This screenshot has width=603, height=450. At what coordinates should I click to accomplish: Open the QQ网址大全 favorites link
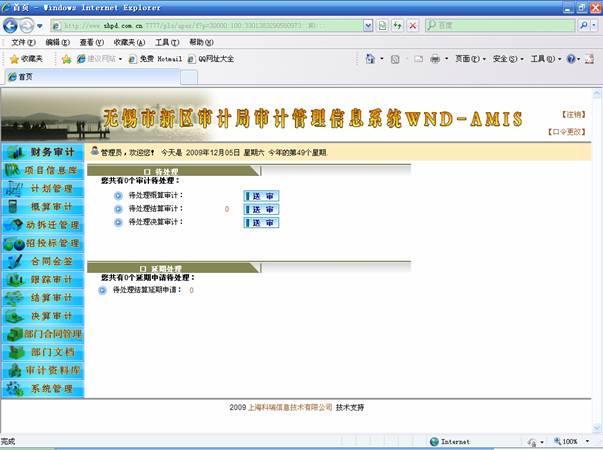pyautogui.click(x=211, y=59)
